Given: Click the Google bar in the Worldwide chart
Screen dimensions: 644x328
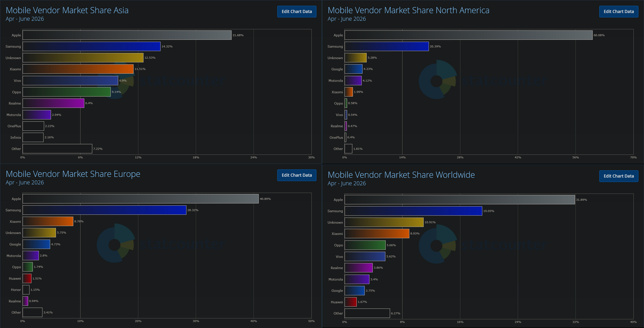Looking at the screenshot, I should 355,291.
